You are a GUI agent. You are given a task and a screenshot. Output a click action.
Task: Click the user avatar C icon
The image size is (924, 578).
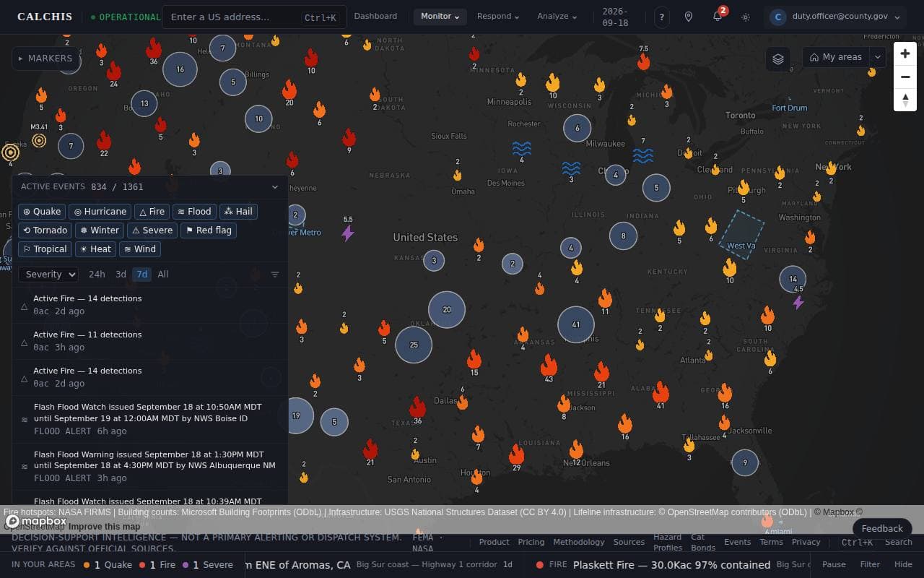point(778,17)
